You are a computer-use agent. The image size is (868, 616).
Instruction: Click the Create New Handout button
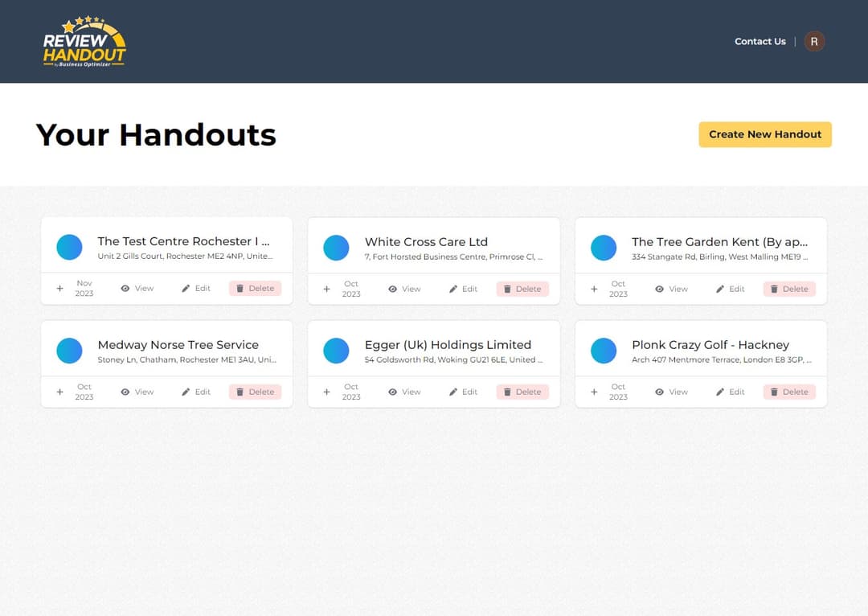(x=764, y=134)
